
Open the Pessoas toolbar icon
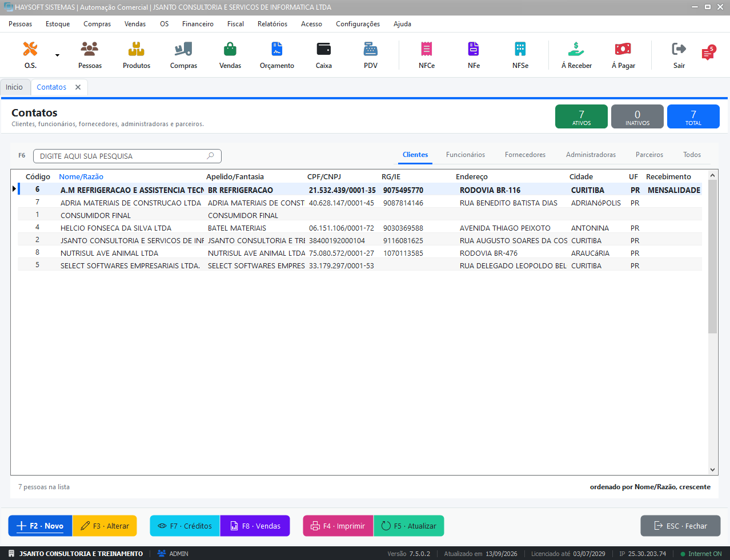[x=90, y=55]
